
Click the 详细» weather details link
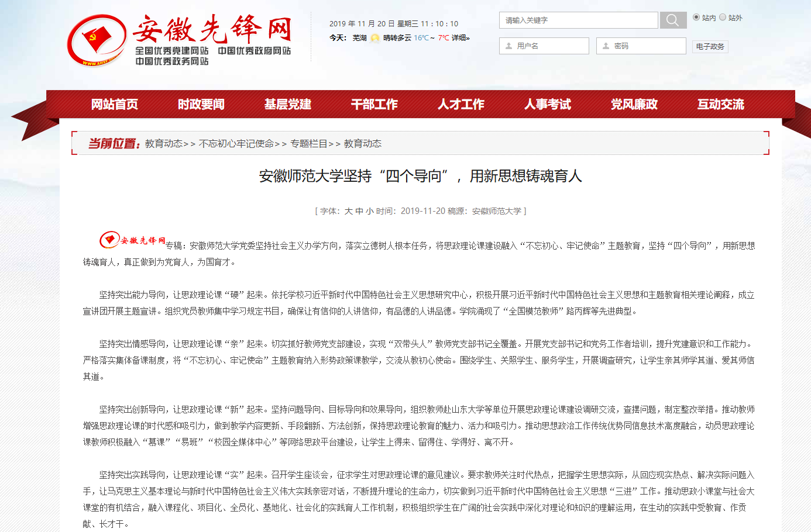[461, 38]
